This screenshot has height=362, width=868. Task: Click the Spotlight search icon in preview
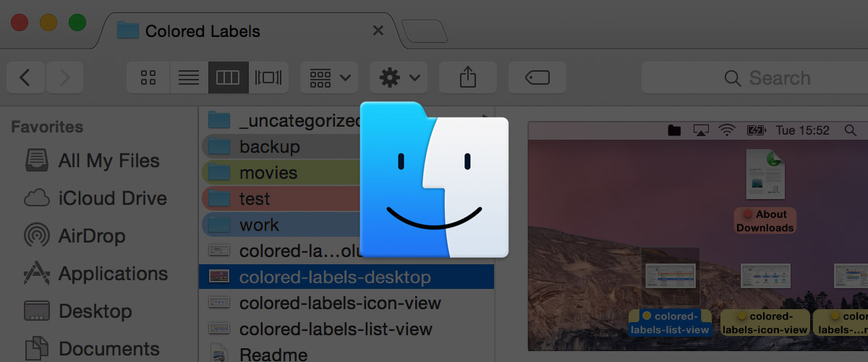point(851,130)
